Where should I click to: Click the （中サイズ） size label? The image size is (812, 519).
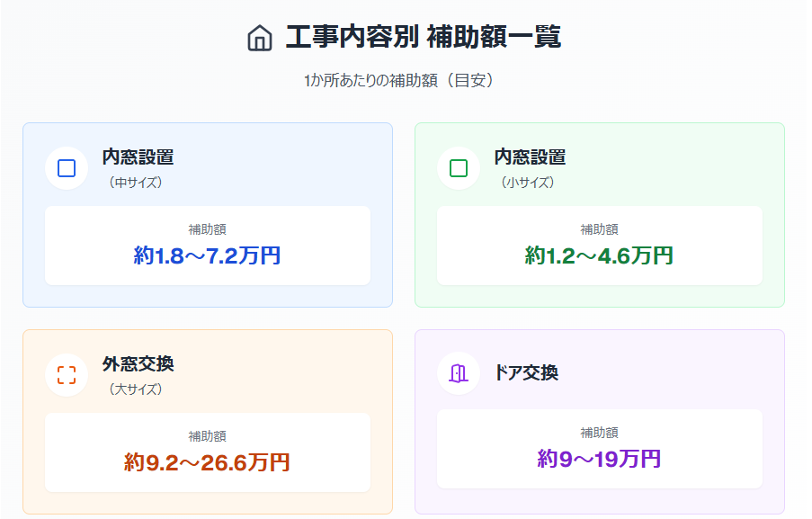point(135,183)
